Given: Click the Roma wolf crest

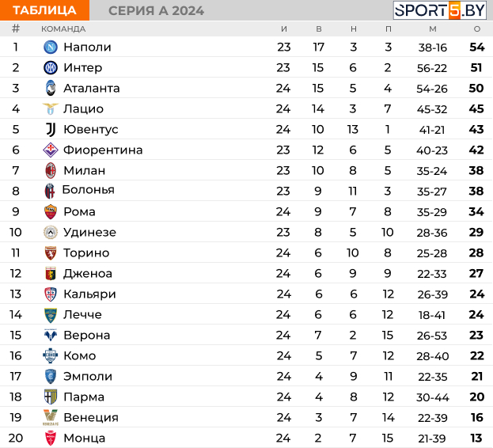Looking at the screenshot, I should coord(51,211).
